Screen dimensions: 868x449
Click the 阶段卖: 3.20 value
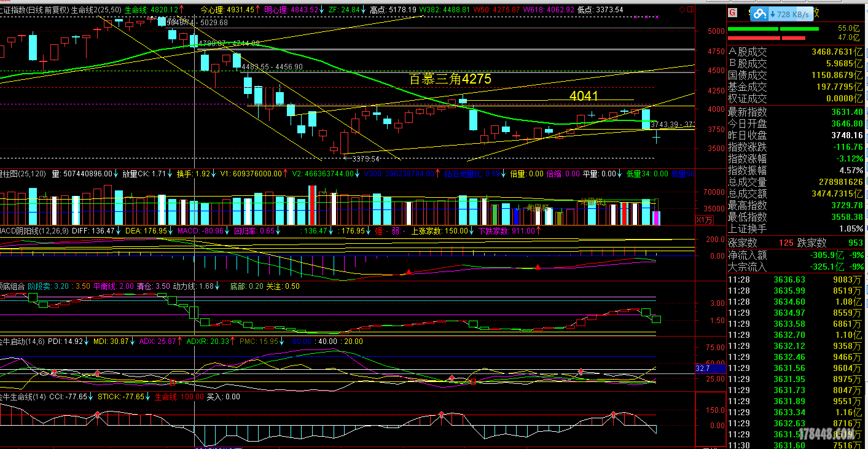pyautogui.click(x=49, y=286)
